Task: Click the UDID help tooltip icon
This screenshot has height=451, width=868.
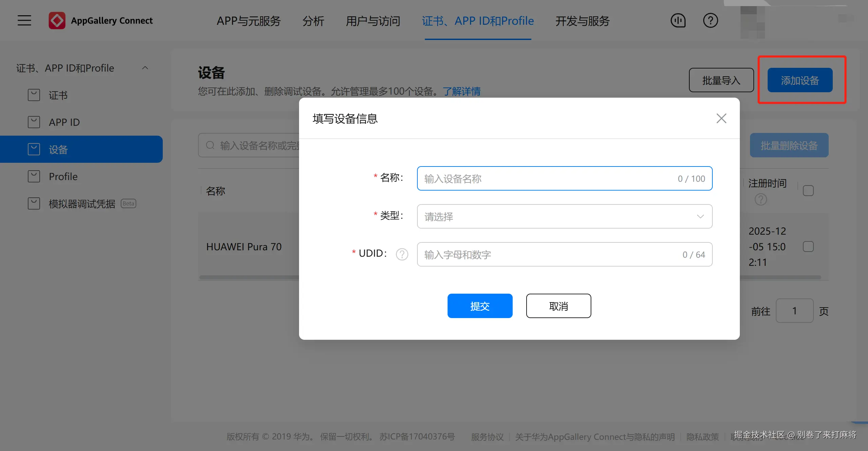Action: click(x=402, y=254)
